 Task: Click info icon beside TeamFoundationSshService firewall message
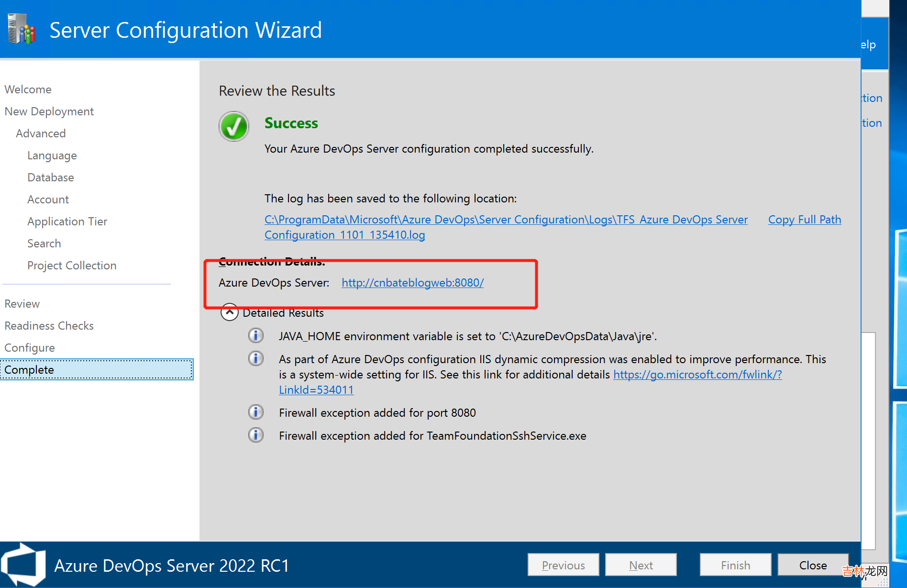(x=256, y=435)
